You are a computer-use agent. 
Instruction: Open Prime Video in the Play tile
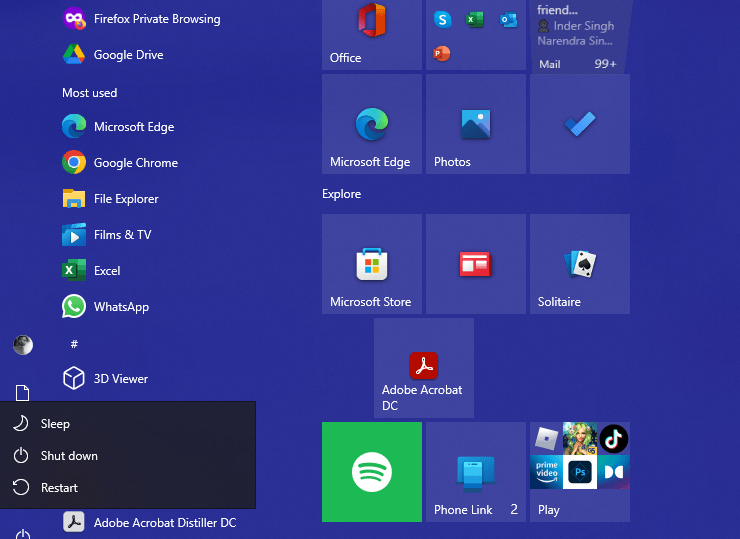tap(547, 472)
